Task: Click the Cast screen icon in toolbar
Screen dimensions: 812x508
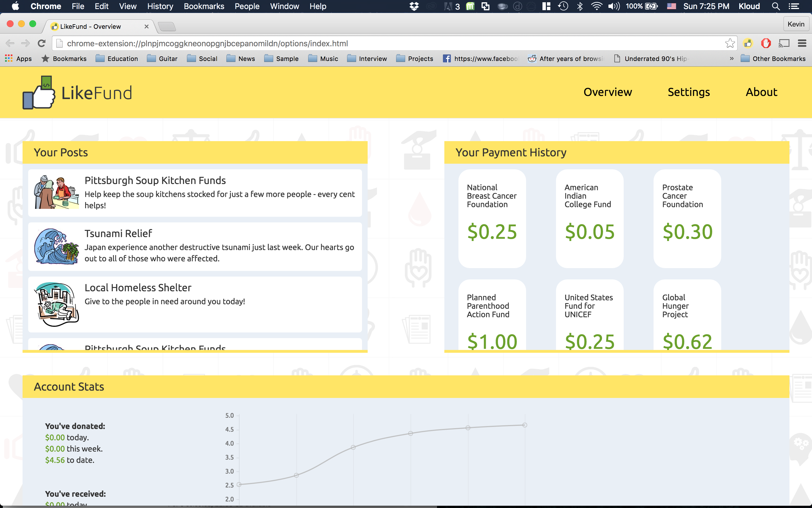Action: tap(784, 43)
